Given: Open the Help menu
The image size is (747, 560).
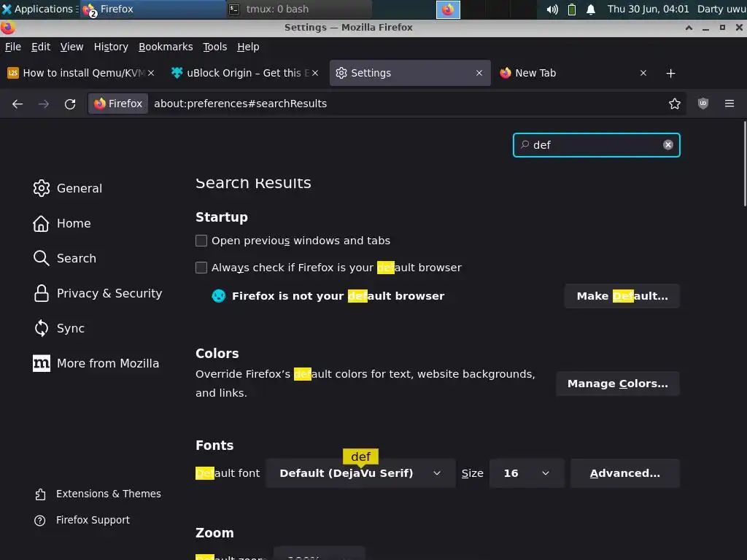Looking at the screenshot, I should pyautogui.click(x=248, y=47).
